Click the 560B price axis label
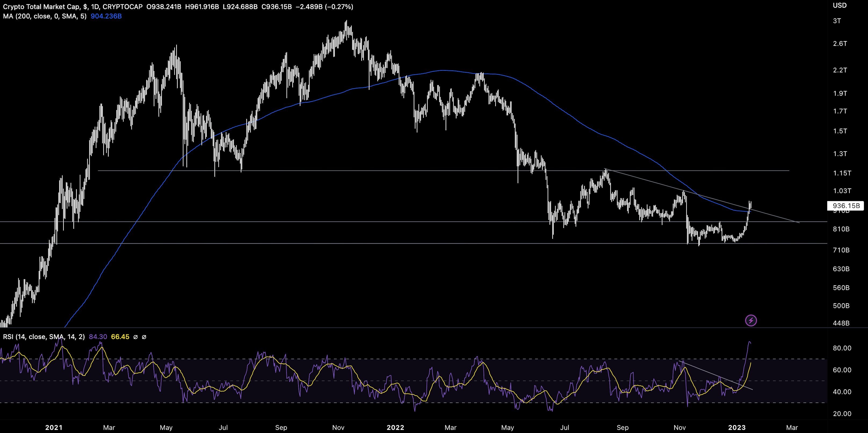The width and height of the screenshot is (868, 433). point(841,288)
